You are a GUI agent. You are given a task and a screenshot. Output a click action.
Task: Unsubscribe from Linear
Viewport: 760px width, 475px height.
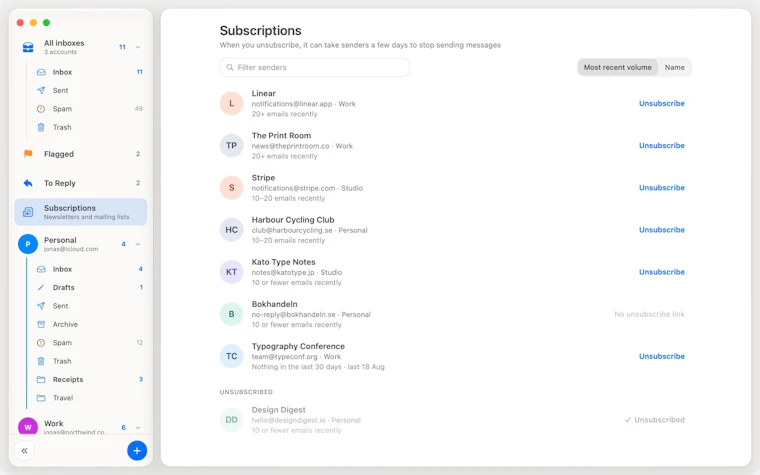coord(662,103)
